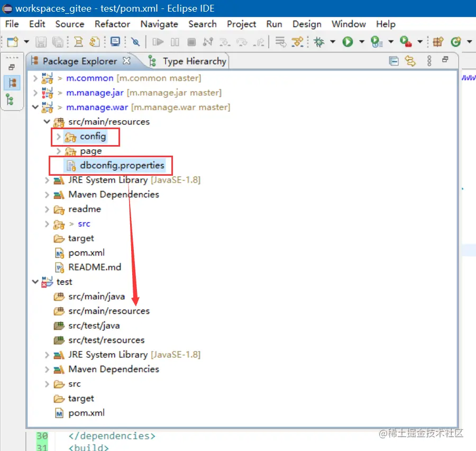Click the Step Into icon

(x=225, y=42)
